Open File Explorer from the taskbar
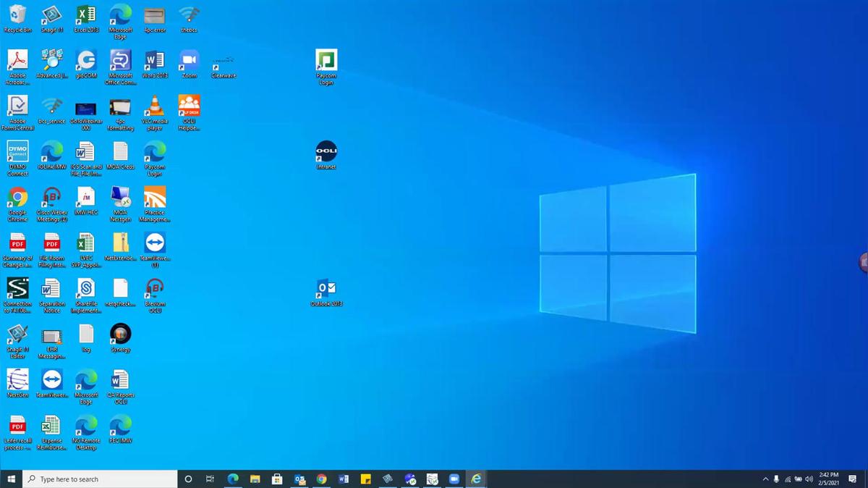Screen dimensions: 868x488 (x=255, y=479)
